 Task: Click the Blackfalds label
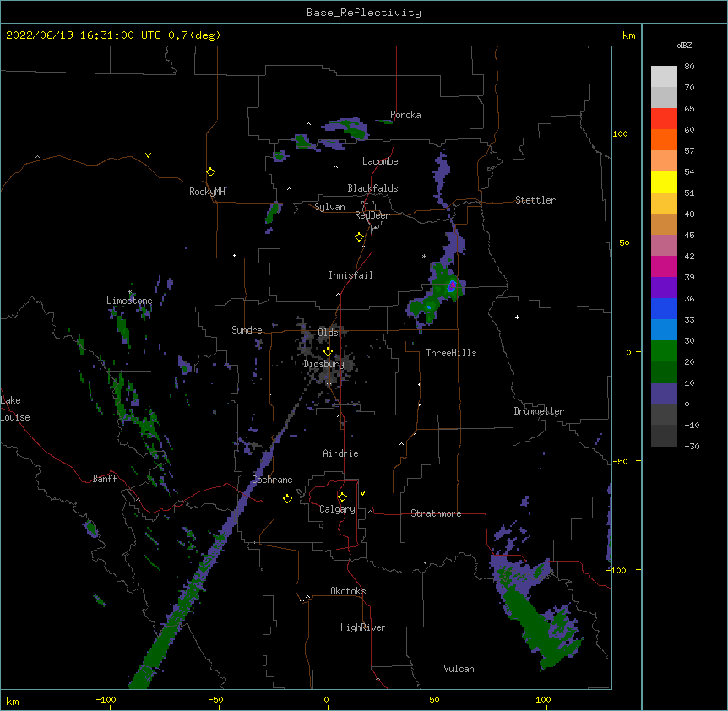(x=372, y=188)
